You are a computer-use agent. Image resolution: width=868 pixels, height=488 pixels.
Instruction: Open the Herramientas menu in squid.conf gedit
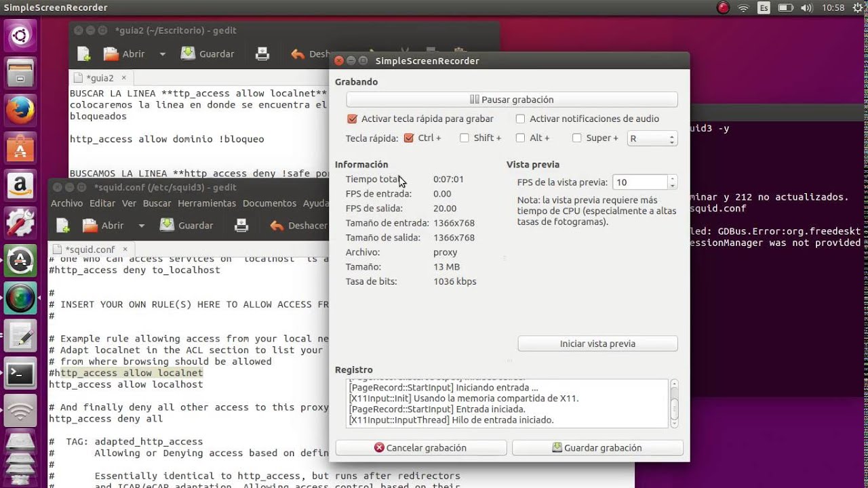[x=207, y=203]
